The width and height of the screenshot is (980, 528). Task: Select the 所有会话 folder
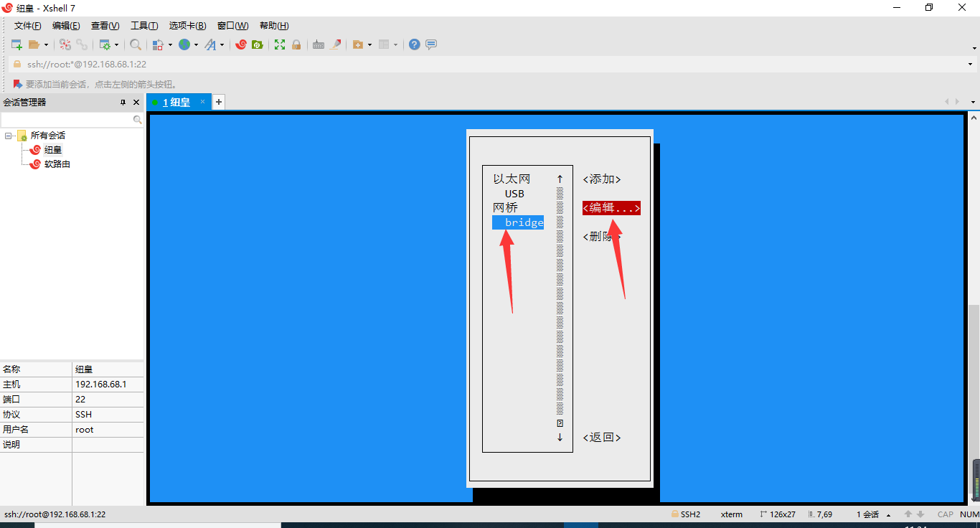point(48,136)
